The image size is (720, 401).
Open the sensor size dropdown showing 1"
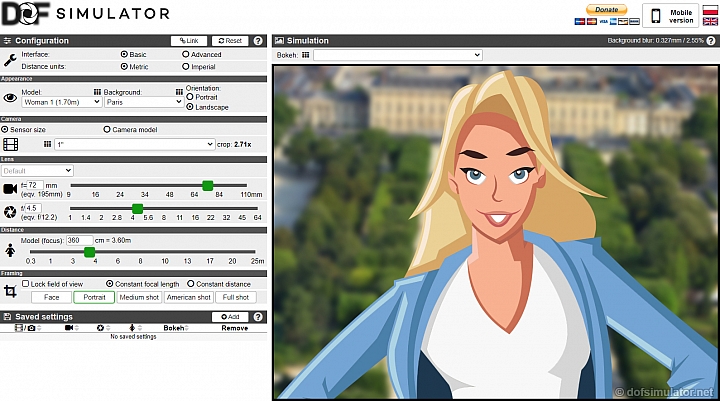point(135,144)
